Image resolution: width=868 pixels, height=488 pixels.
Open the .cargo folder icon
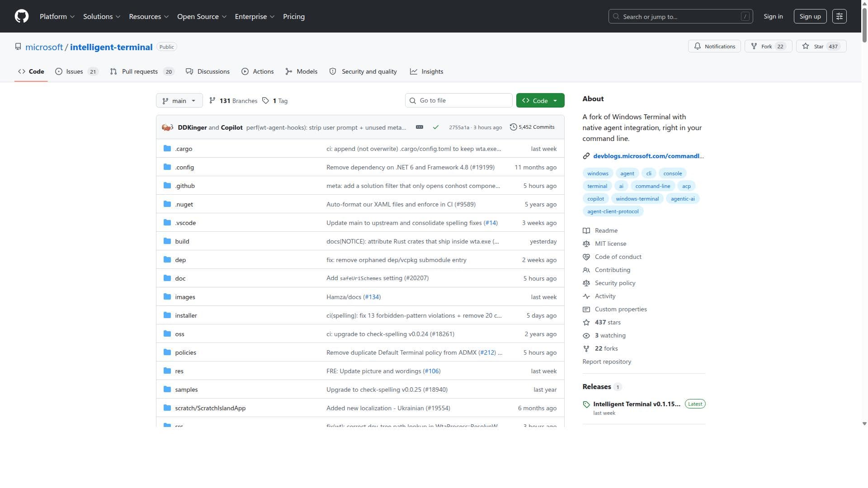click(x=167, y=149)
